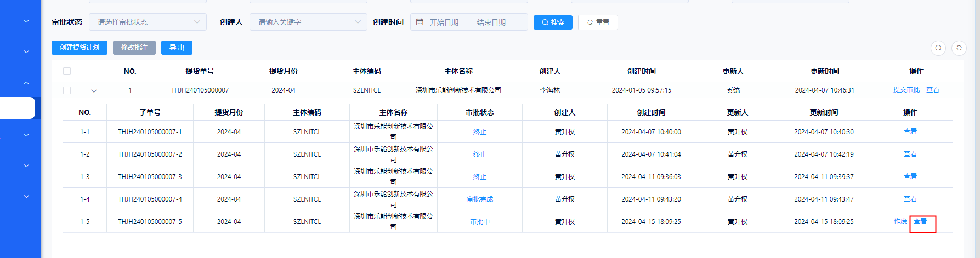
Task: Click the 开始日期 field
Action: (444, 22)
